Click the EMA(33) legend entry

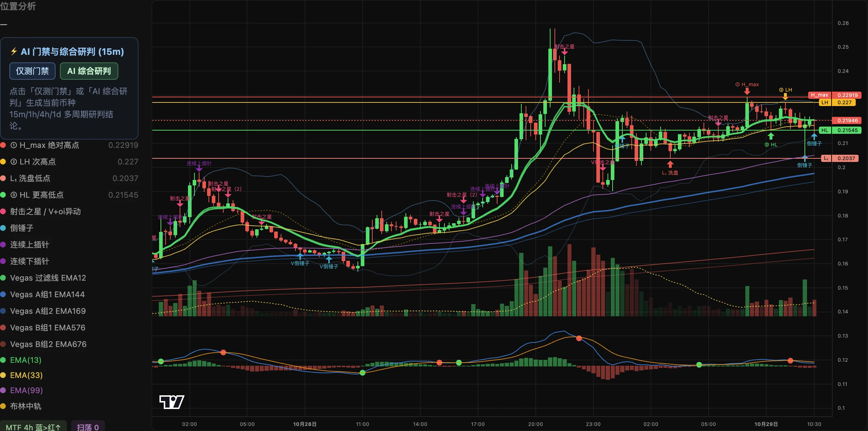pyautogui.click(x=22, y=375)
